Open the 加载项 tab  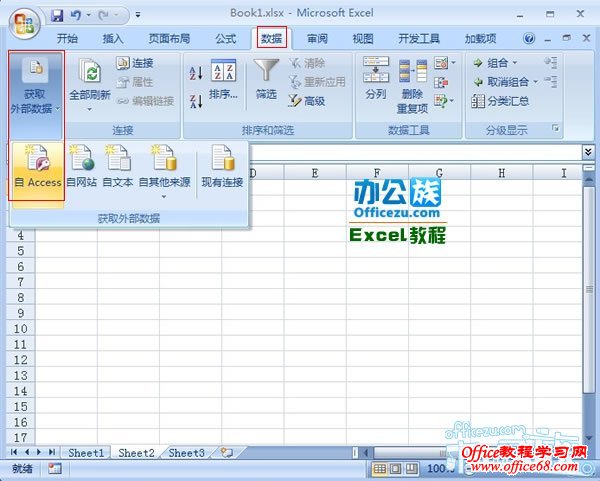click(x=480, y=38)
